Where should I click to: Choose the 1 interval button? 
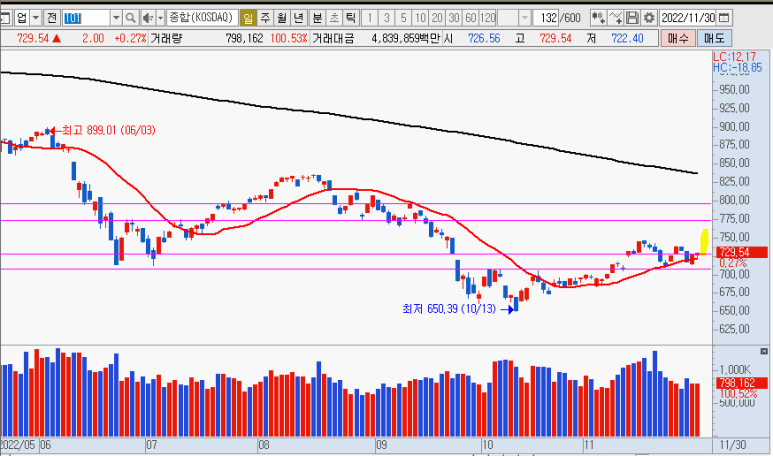[x=370, y=19]
